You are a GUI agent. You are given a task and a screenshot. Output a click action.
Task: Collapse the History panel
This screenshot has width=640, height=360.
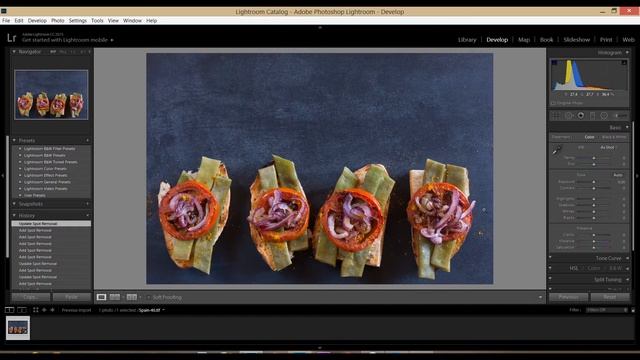14,216
